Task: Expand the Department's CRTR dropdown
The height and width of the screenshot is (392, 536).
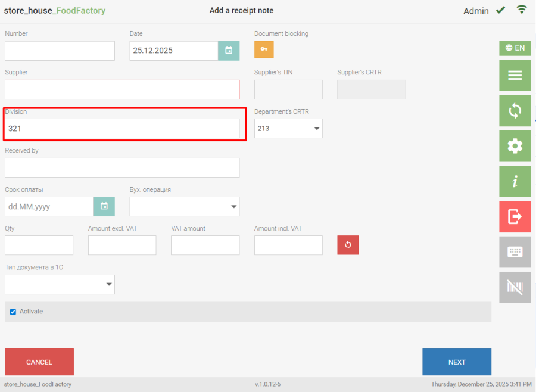Action: coord(288,128)
